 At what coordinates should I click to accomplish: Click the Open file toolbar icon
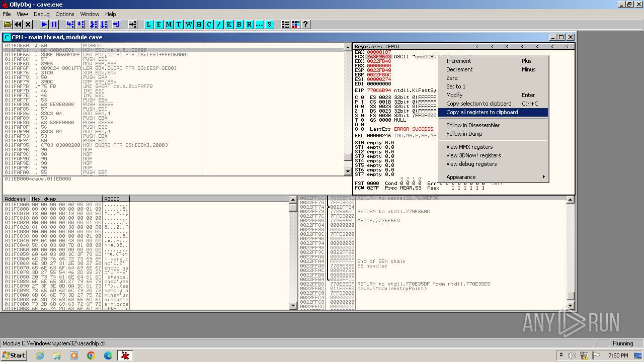[8, 24]
